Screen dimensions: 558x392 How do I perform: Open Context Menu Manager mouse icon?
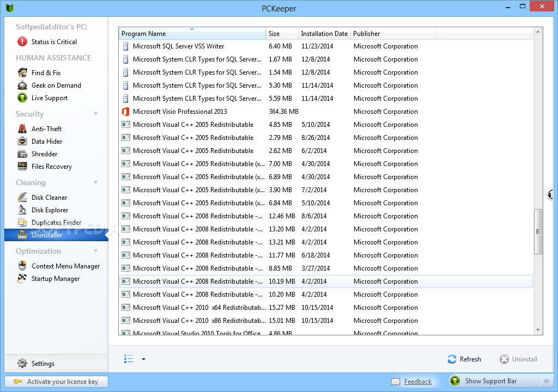point(22,266)
